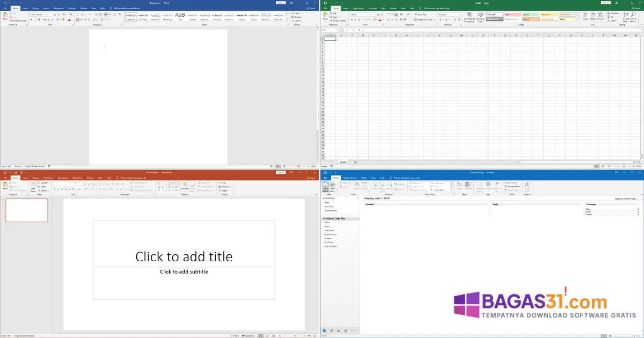Open the Select dropdown in Word's Editing group
Image resolution: width=644 pixels, height=338 pixels.
point(298,20)
